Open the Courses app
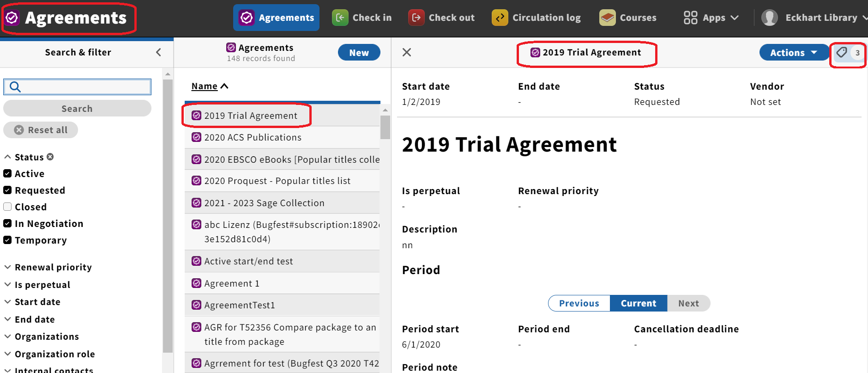The height and width of the screenshot is (373, 868). (628, 18)
